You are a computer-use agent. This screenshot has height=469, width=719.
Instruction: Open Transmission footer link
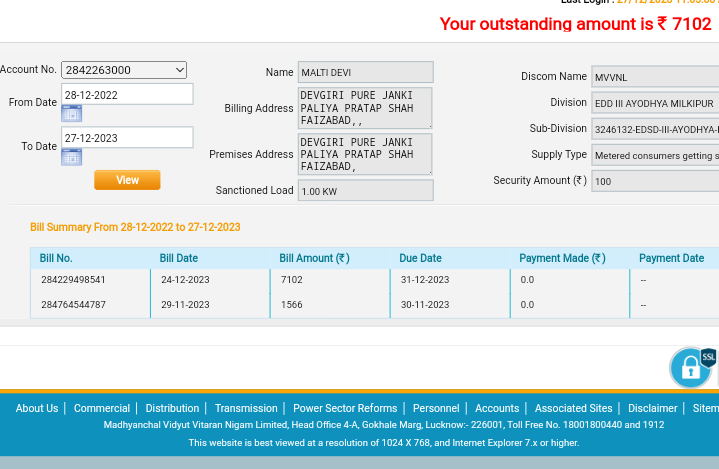click(246, 408)
